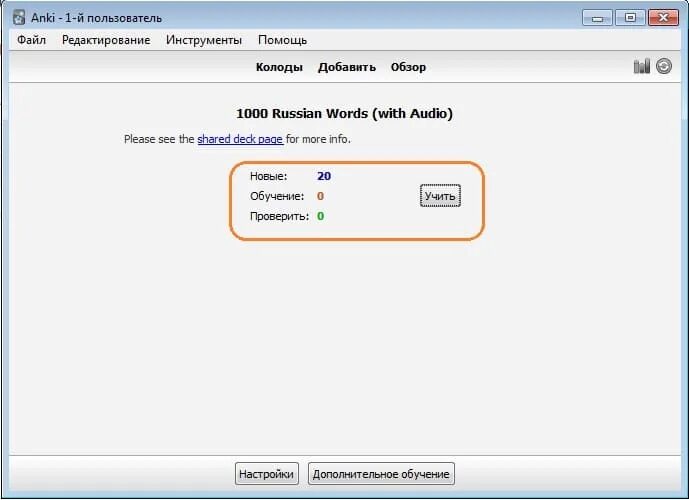
Task: Click the Обучение: label
Action: pos(277,196)
